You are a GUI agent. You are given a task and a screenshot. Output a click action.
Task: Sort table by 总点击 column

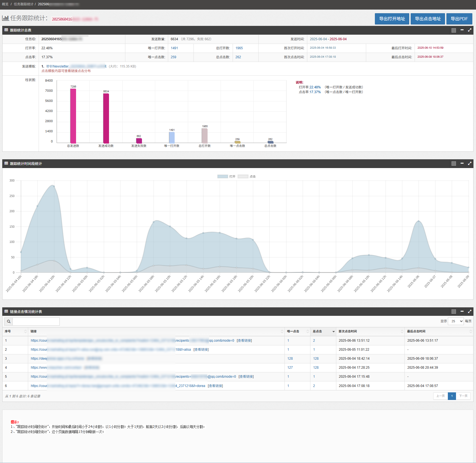coord(323,332)
